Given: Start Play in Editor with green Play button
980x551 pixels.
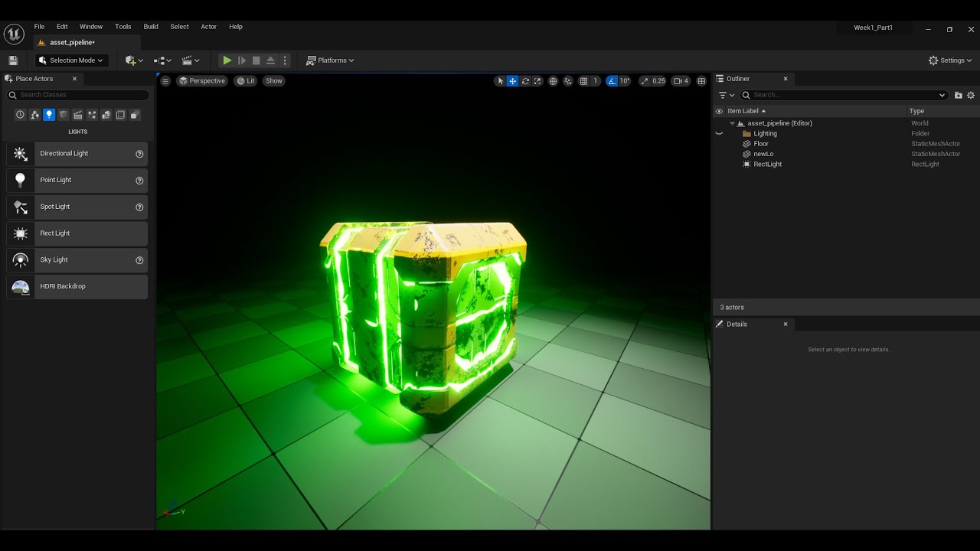Looking at the screenshot, I should click(x=227, y=60).
